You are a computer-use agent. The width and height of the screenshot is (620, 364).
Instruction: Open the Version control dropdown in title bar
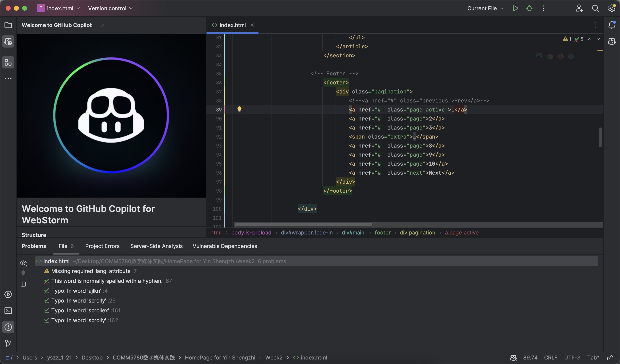110,8
